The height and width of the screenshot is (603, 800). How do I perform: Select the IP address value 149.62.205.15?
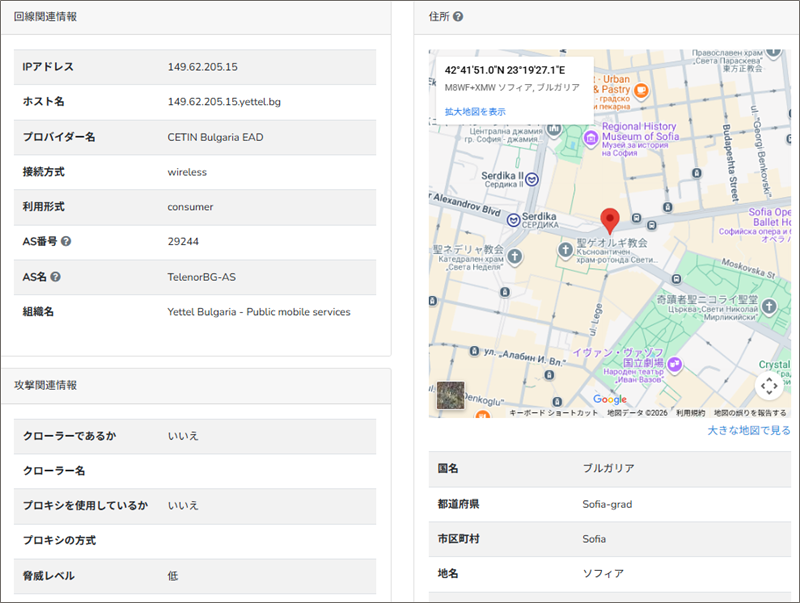[x=203, y=67]
